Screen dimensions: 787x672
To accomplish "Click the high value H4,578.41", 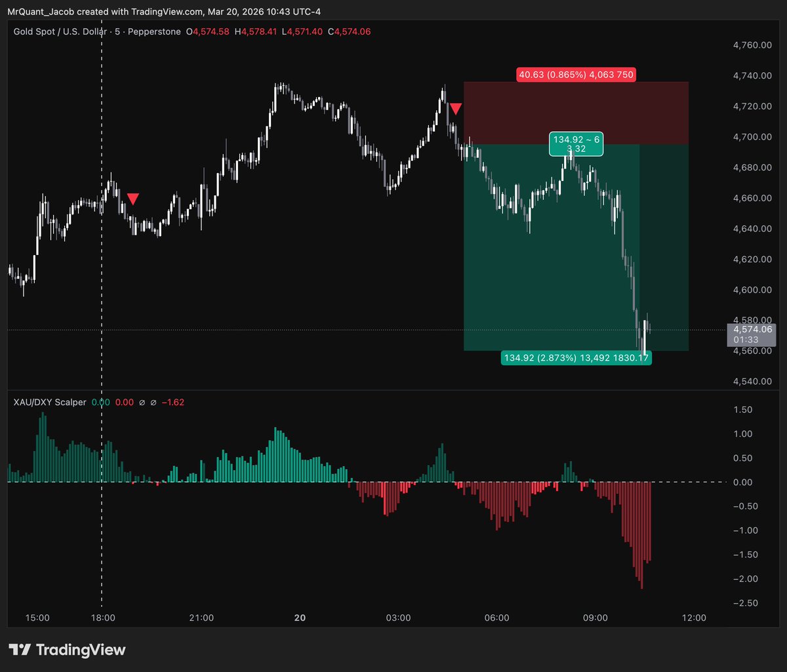I will [256, 31].
